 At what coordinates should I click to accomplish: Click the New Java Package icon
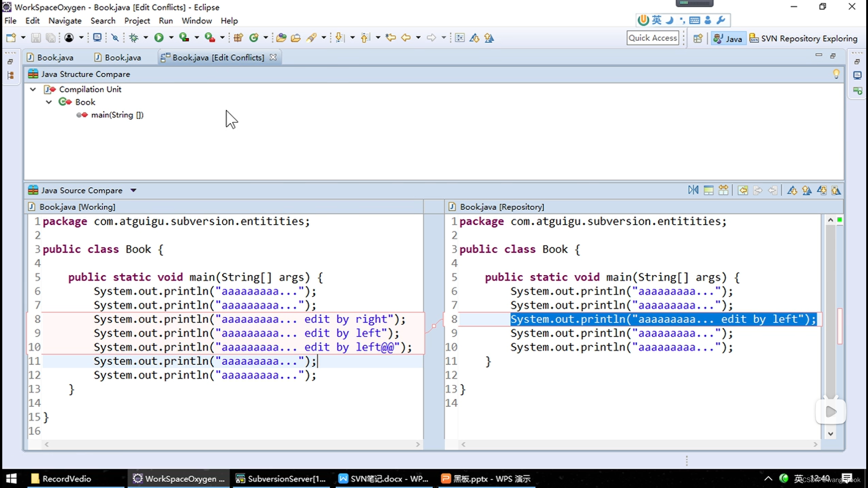pos(238,38)
